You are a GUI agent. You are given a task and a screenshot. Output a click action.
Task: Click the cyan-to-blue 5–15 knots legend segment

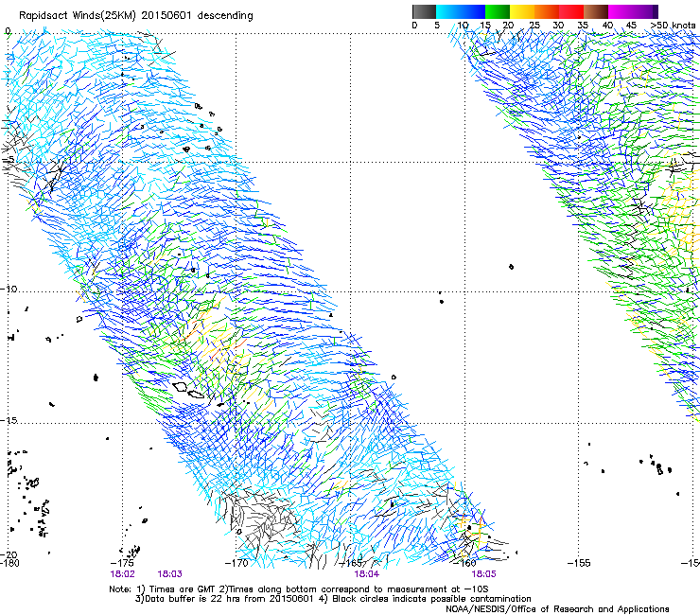click(461, 11)
